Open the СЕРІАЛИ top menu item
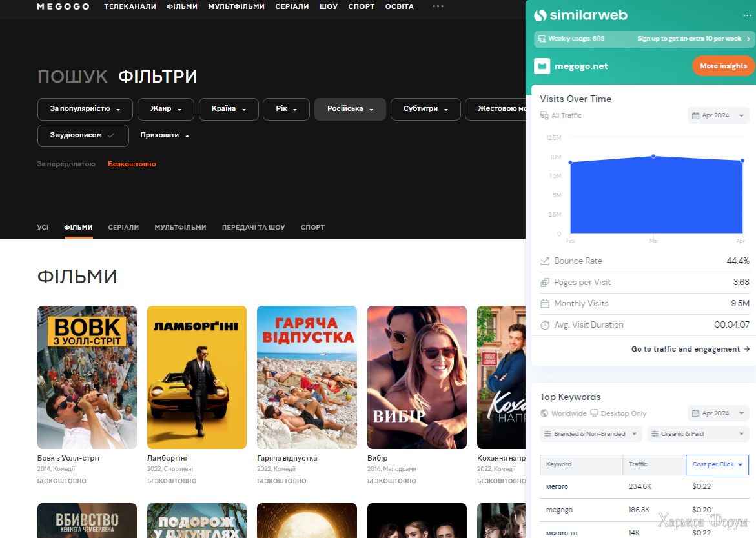The width and height of the screenshot is (756, 538). click(292, 6)
